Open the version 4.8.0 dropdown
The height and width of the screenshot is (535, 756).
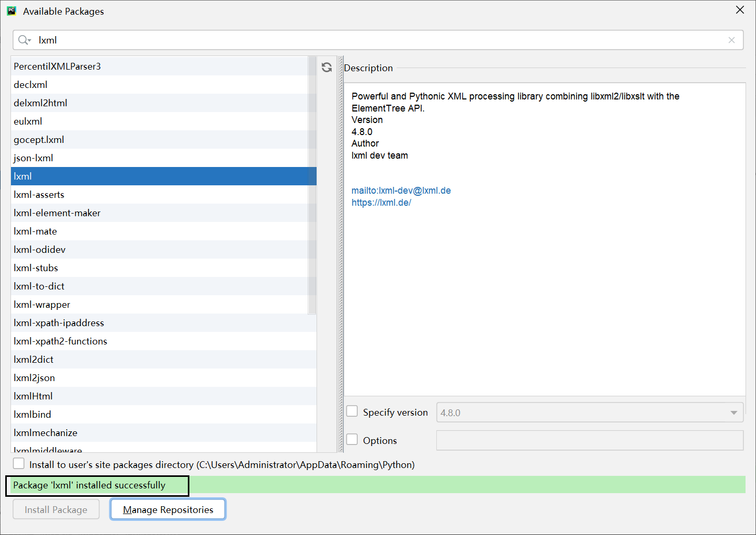590,413
